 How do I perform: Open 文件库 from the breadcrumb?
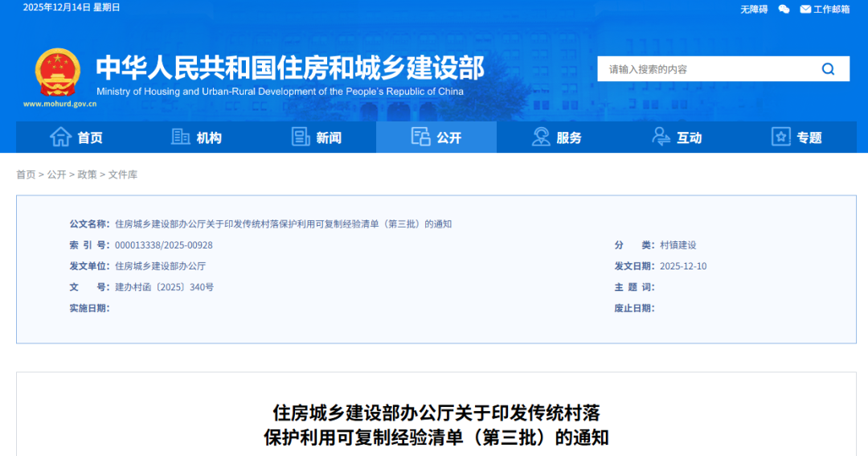click(123, 175)
